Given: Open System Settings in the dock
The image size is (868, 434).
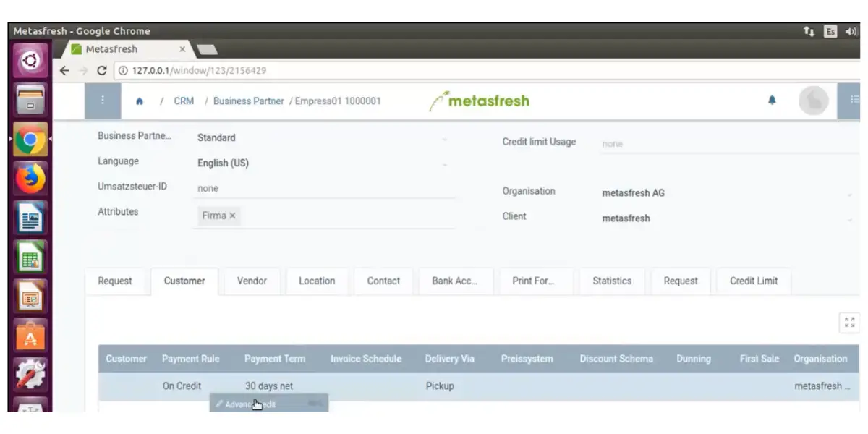Looking at the screenshot, I should (x=30, y=374).
